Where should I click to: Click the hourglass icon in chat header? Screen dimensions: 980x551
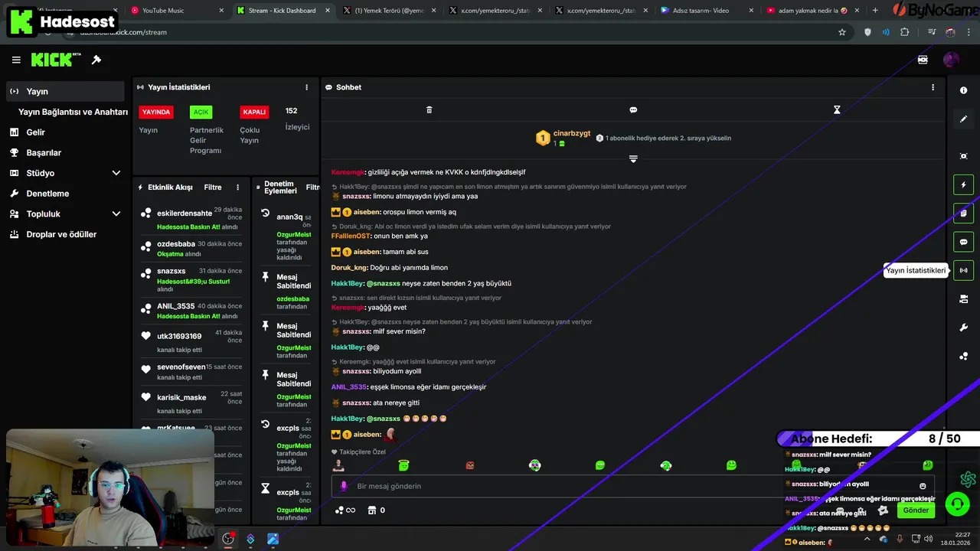pos(837,109)
